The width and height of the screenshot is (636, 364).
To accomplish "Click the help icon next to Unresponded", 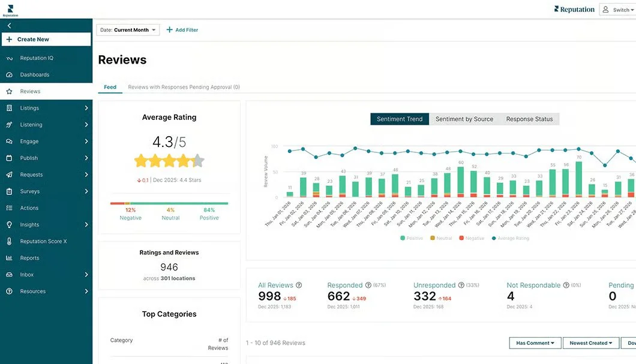I will [461, 285].
